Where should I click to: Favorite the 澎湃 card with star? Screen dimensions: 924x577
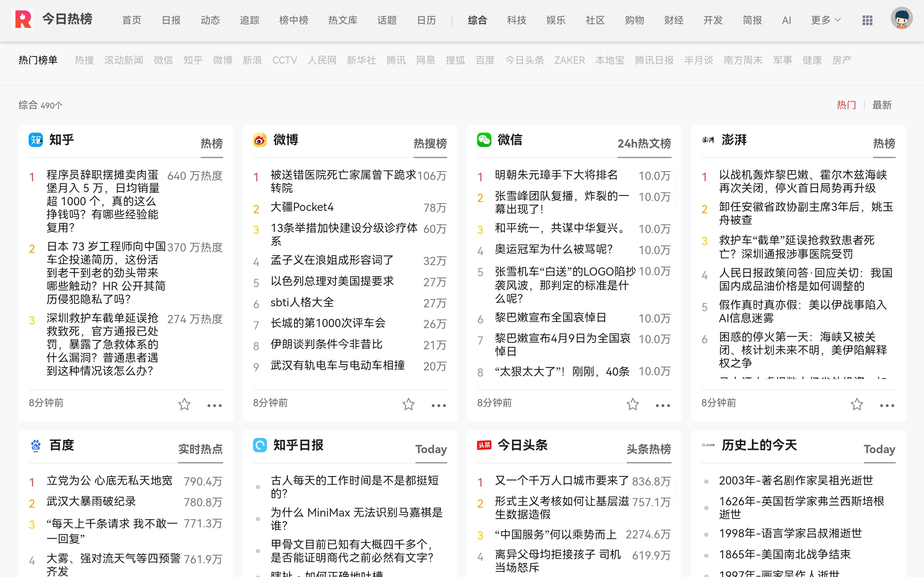857,404
